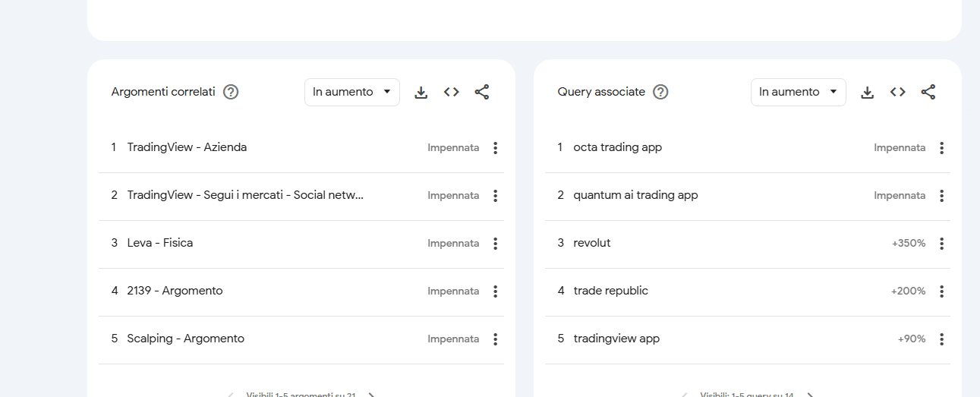Screen dimensions: 980x397
Task: Open the 2139 - Argomento topic
Action: 175,291
